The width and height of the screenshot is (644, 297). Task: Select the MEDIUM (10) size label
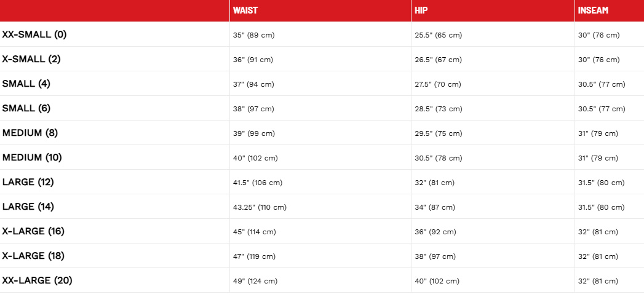(32, 157)
